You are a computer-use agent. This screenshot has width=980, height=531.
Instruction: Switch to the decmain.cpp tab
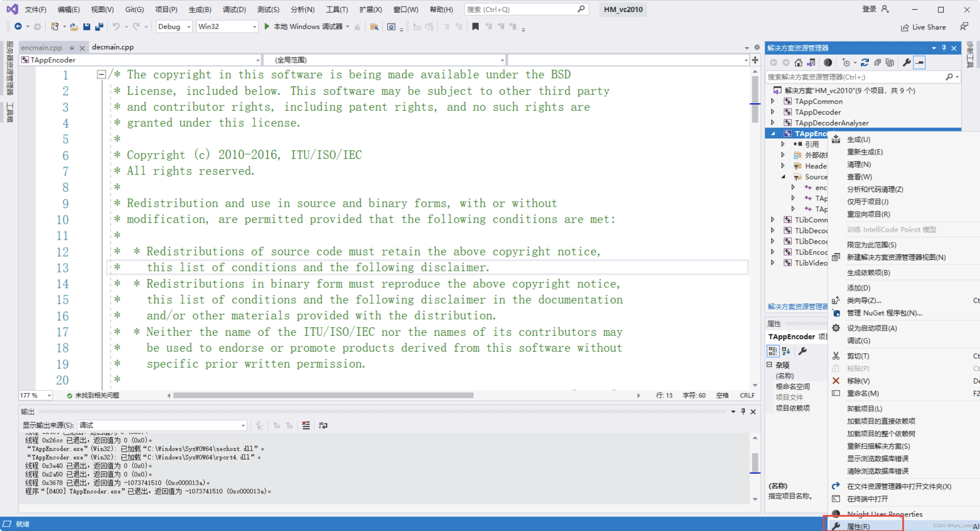pyautogui.click(x=113, y=47)
